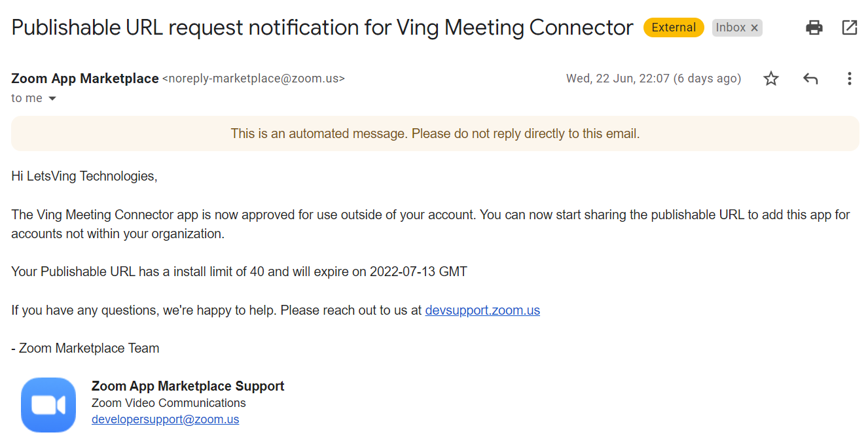Screen dimensions: 868x441
Task: Open the email in a new window
Action: [x=849, y=27]
